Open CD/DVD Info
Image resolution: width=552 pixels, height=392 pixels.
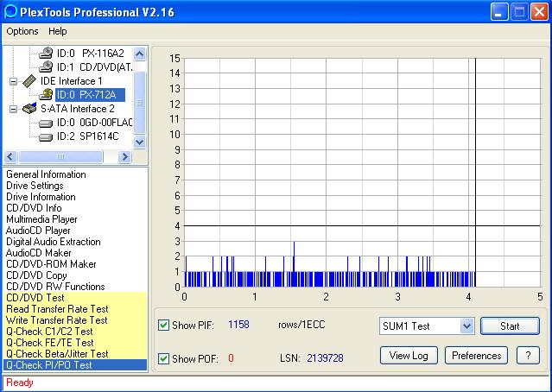(x=34, y=208)
